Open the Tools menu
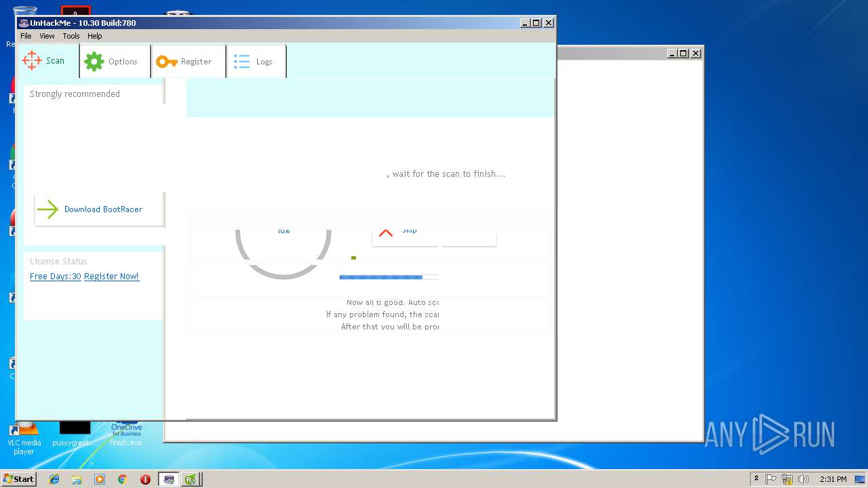Screen dimensions: 868x488 71,36
